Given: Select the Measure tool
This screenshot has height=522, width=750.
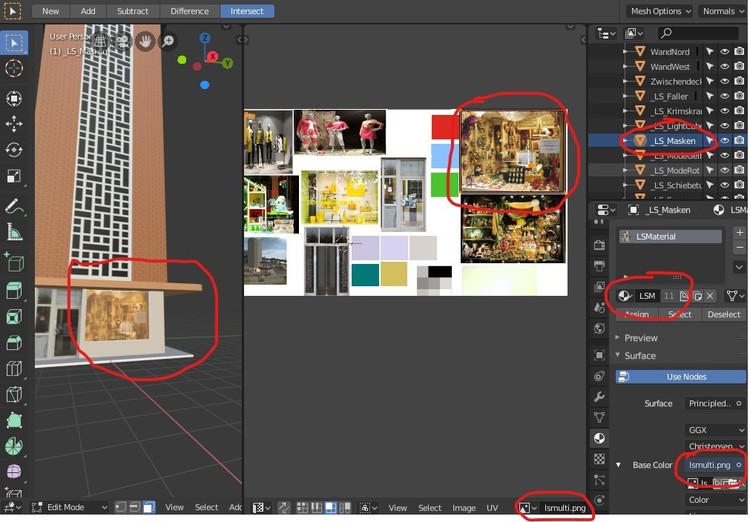Looking at the screenshot, I should 14,232.
